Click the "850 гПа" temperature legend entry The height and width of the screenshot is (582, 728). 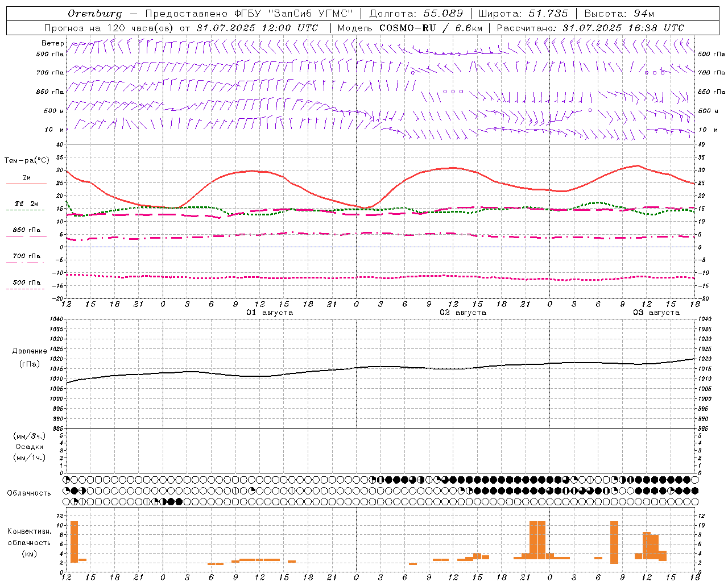(27, 230)
